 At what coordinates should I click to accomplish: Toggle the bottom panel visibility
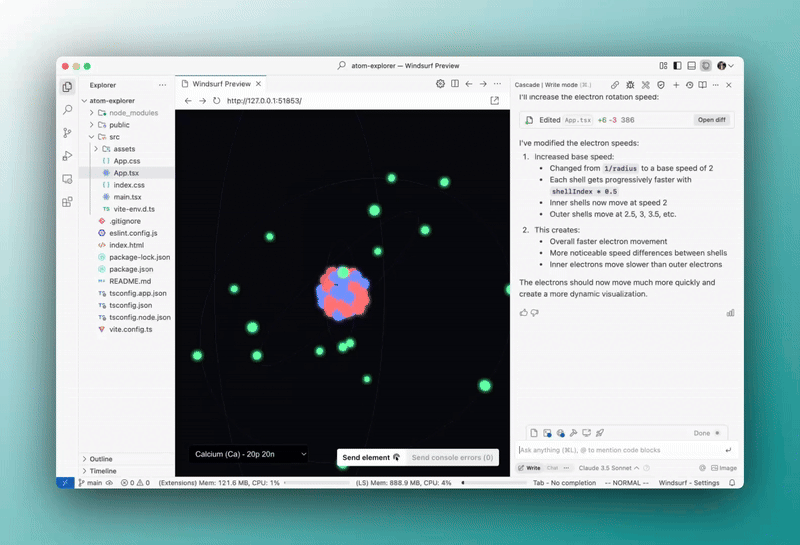click(692, 66)
